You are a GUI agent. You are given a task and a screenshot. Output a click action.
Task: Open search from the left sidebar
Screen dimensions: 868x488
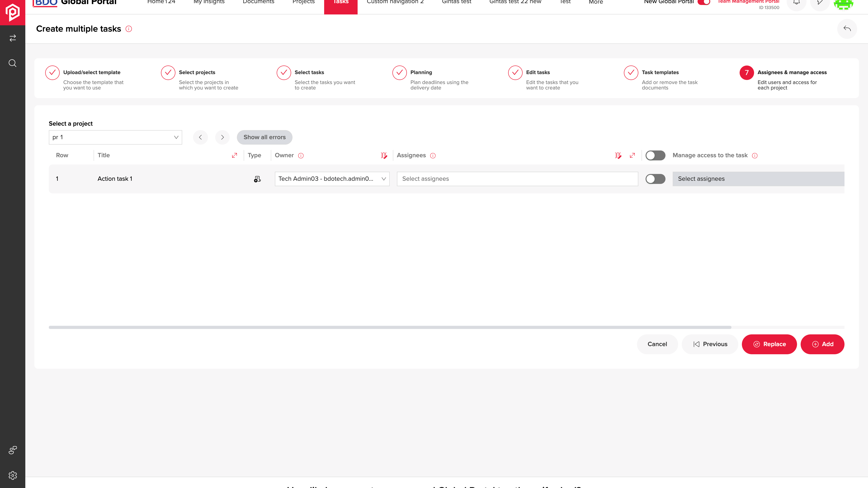tap(12, 63)
